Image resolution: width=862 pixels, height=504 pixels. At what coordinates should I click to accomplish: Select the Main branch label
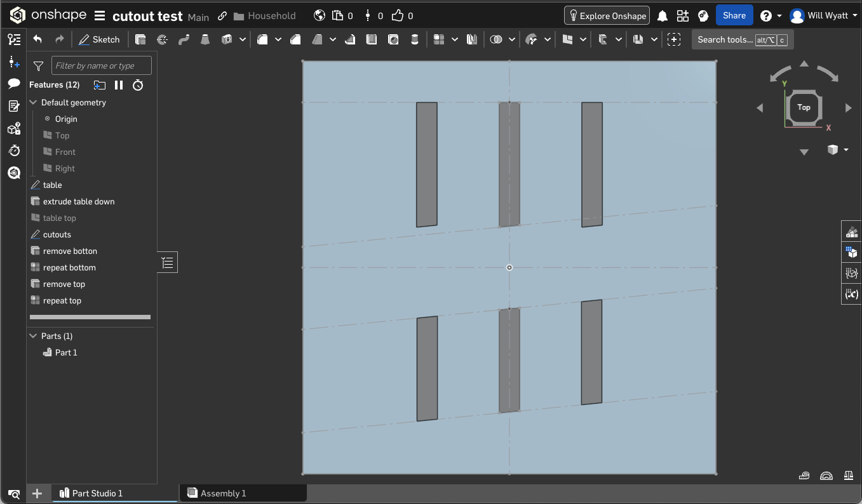tap(199, 17)
